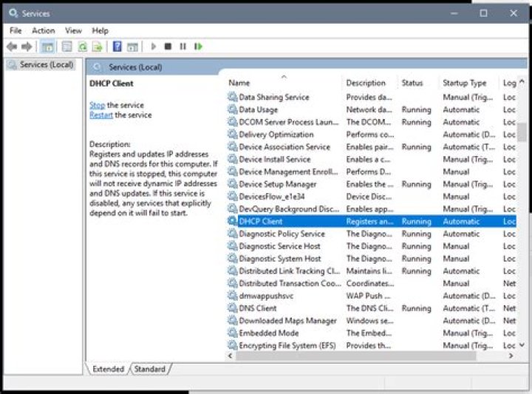Open the View menu
The image size is (532, 394).
click(73, 30)
